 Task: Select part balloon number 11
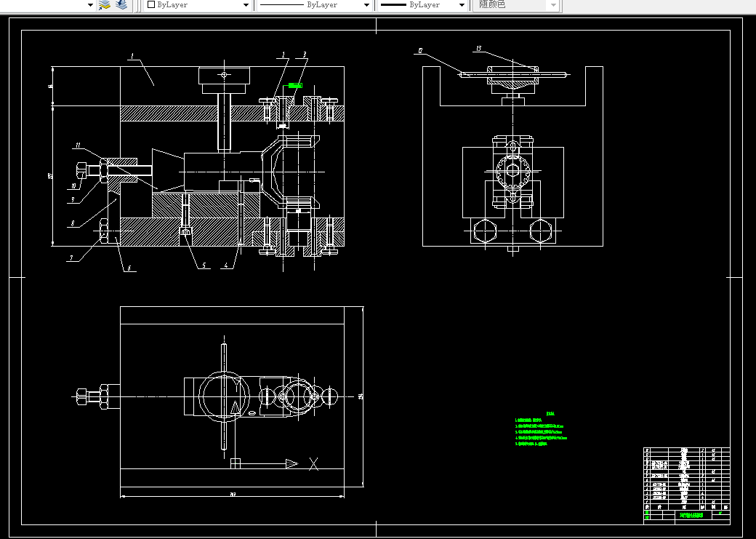78,144
